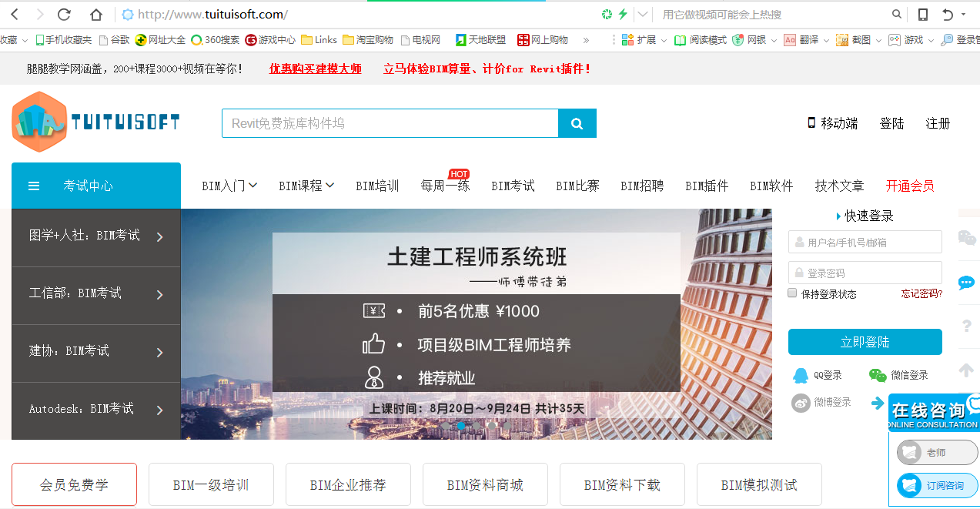Open the 天地联盟 bookmark
The height and width of the screenshot is (509, 980).
480,40
